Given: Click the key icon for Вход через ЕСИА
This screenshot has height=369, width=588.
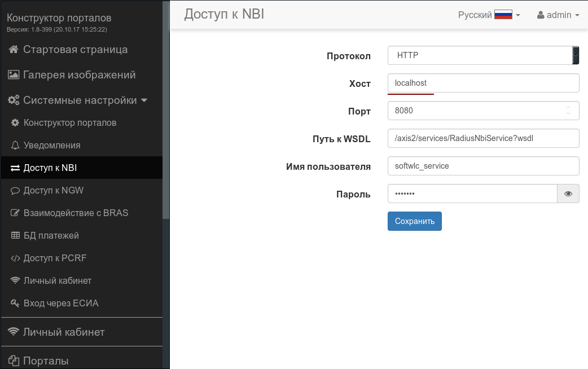Looking at the screenshot, I should (x=15, y=304).
